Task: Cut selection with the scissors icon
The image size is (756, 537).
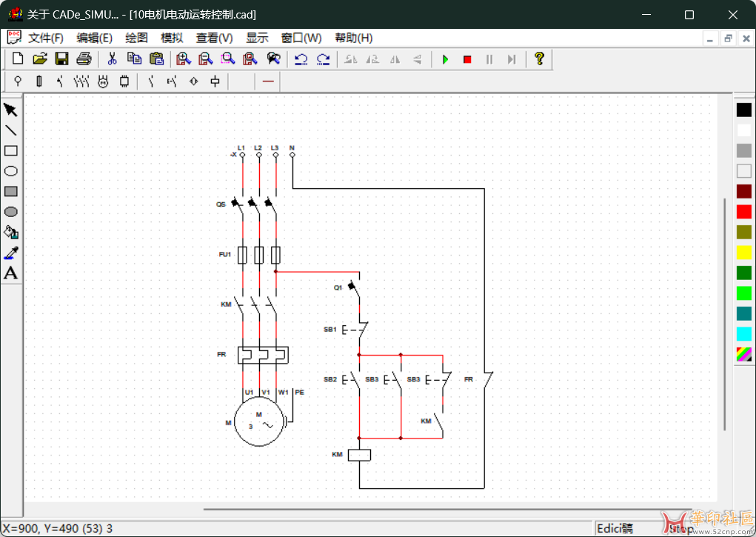Action: [x=112, y=59]
